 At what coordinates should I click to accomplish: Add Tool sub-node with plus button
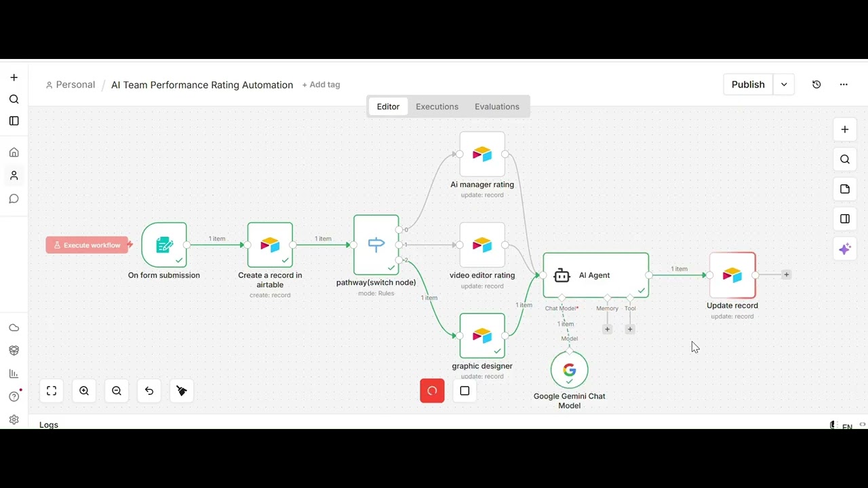[x=630, y=329]
